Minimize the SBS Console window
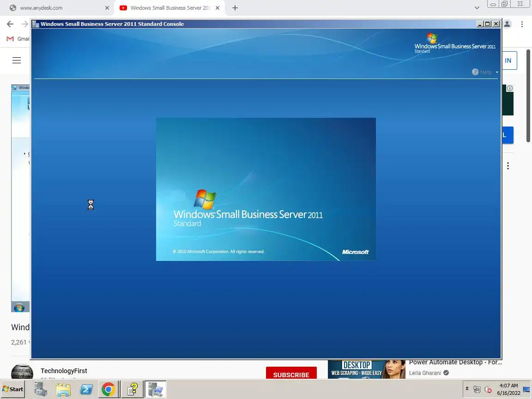The height and width of the screenshot is (399, 532). 480,24
